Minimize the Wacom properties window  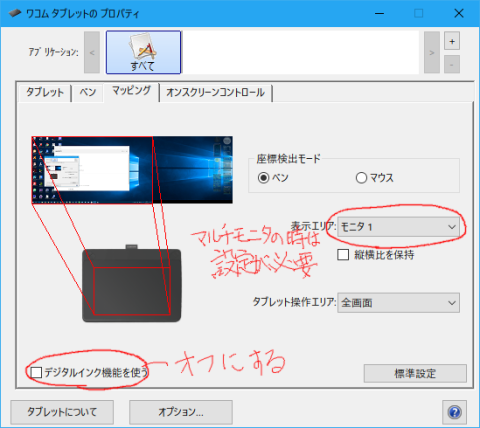tap(379, 13)
